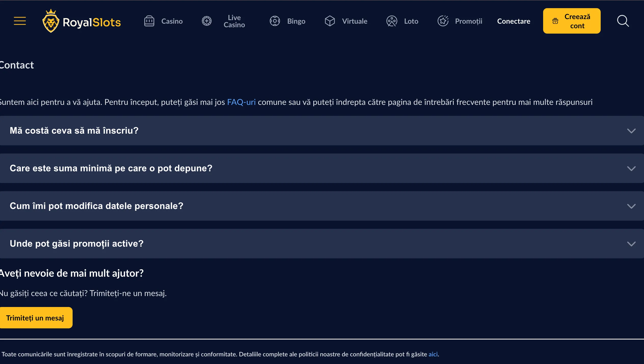Open the search magnifier icon
Image resolution: width=644 pixels, height=364 pixels.
point(623,21)
